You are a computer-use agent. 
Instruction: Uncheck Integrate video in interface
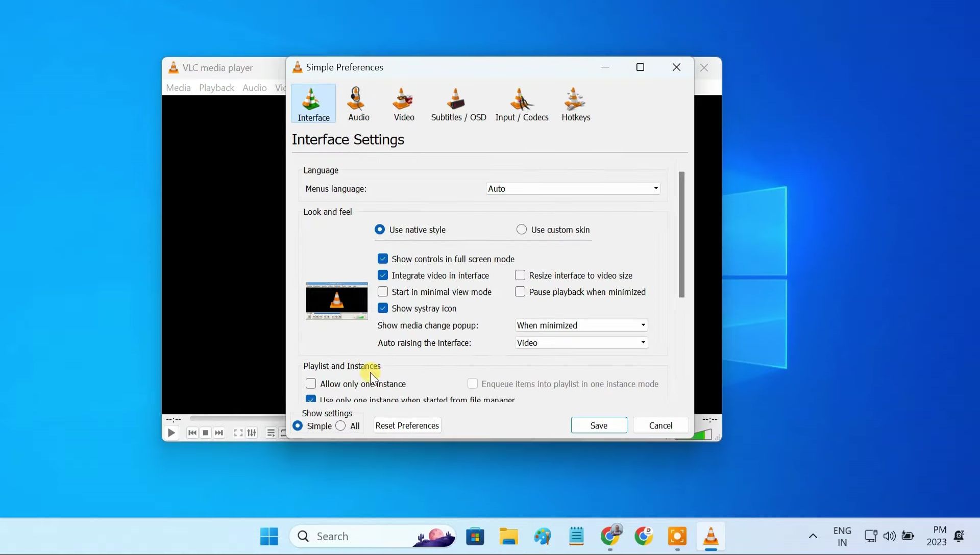click(383, 275)
